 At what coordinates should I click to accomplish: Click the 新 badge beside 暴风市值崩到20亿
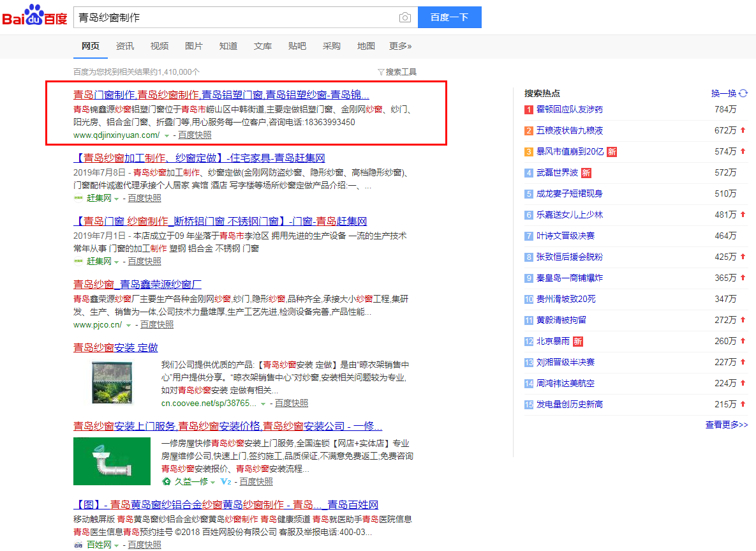coord(612,152)
